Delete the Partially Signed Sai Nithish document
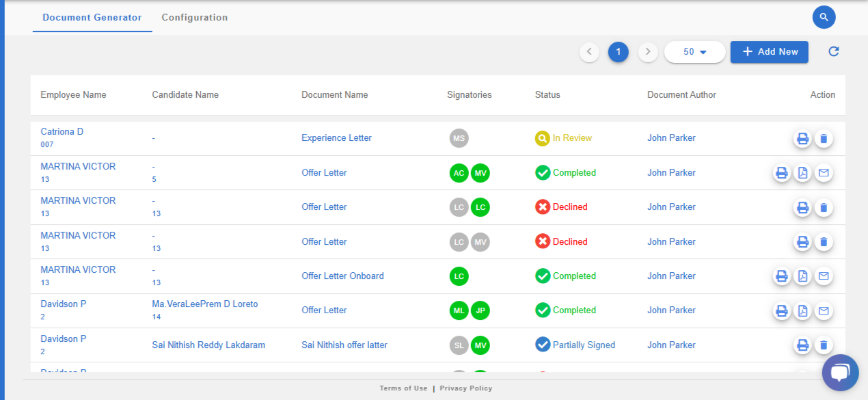 coord(824,346)
